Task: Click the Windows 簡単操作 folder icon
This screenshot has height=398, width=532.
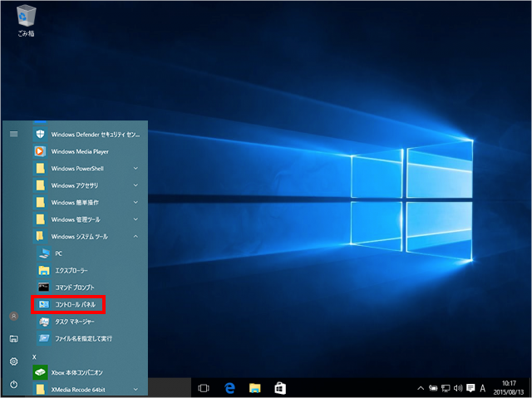Action: pyautogui.click(x=40, y=203)
